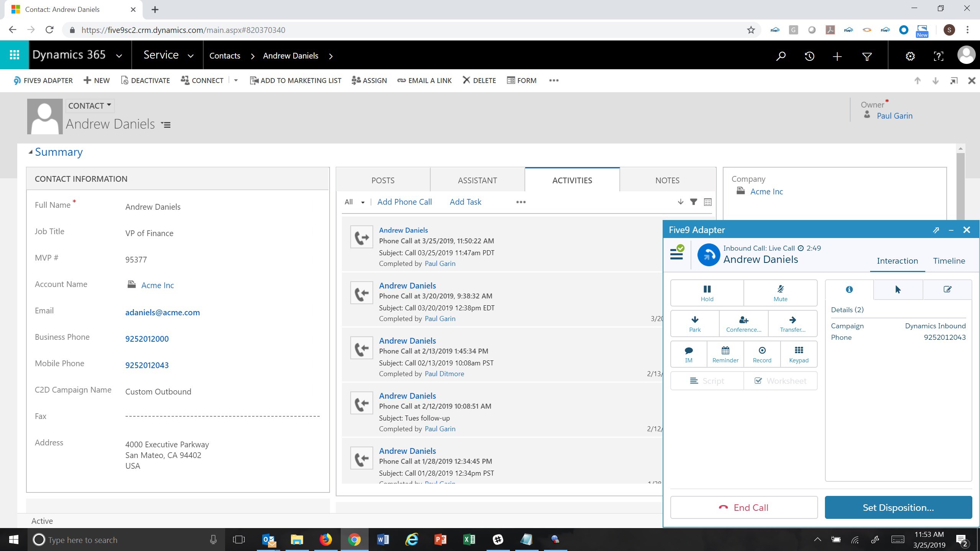Toggle call recording with Record button
The width and height of the screenshot is (980, 551).
tap(762, 354)
